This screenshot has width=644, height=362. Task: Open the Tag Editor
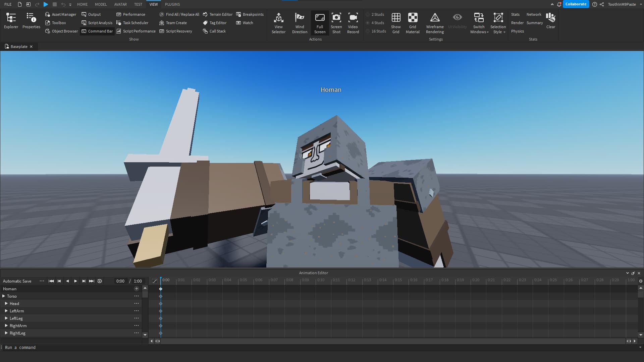click(x=215, y=22)
